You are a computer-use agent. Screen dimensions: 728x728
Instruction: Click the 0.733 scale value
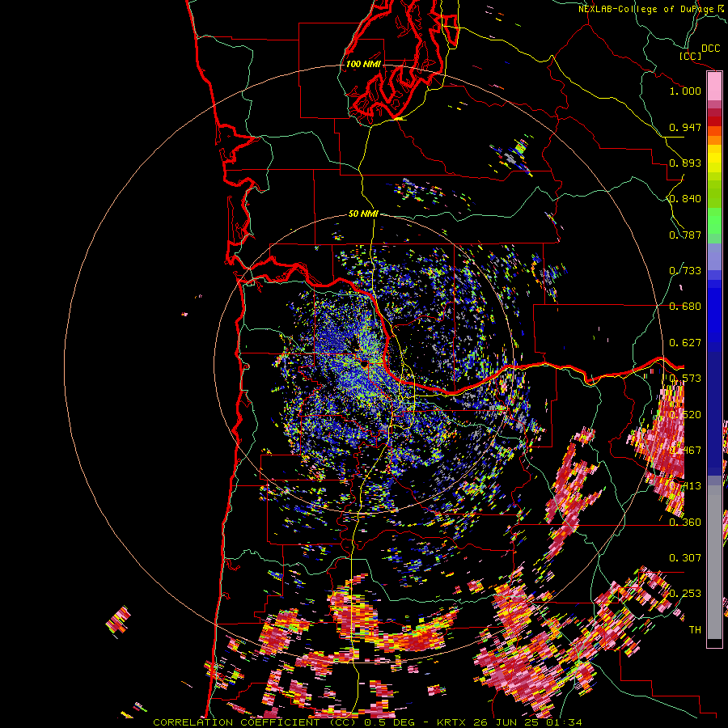(685, 271)
